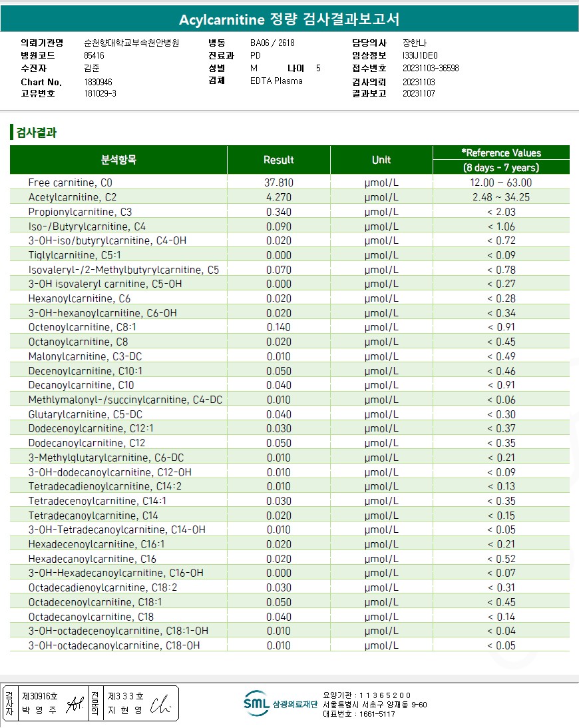Select the Free carnitine, C0 row

[x=289, y=182]
